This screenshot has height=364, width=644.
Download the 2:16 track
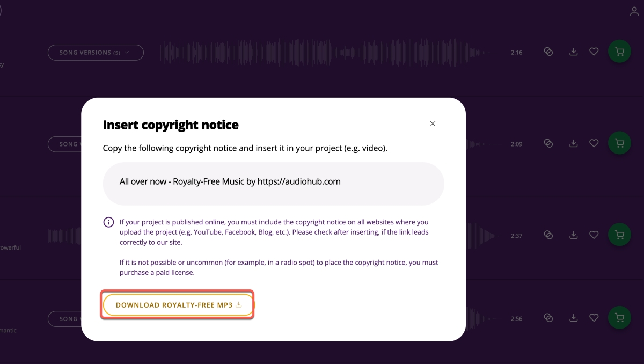[x=573, y=52]
